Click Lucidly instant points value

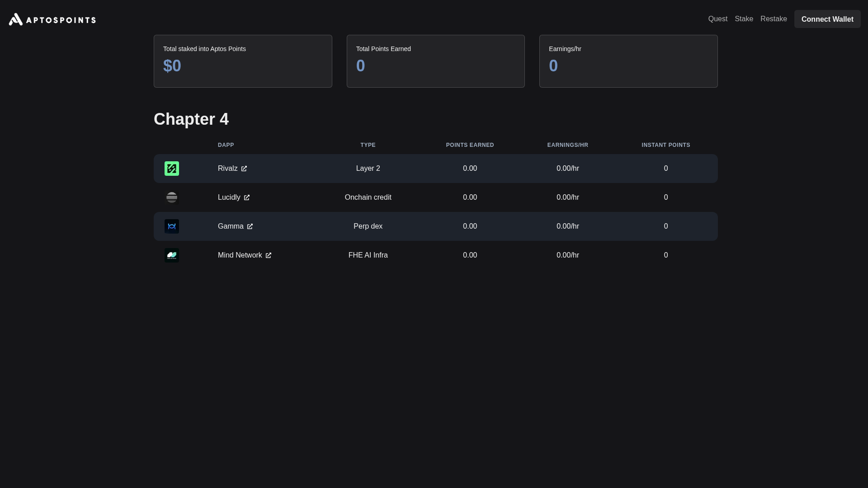(666, 197)
